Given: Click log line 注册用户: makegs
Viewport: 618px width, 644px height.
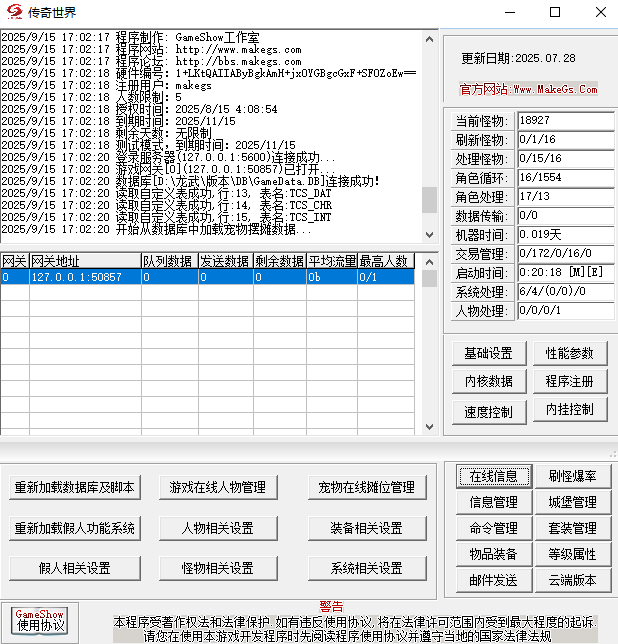Looking at the screenshot, I should [106, 85].
